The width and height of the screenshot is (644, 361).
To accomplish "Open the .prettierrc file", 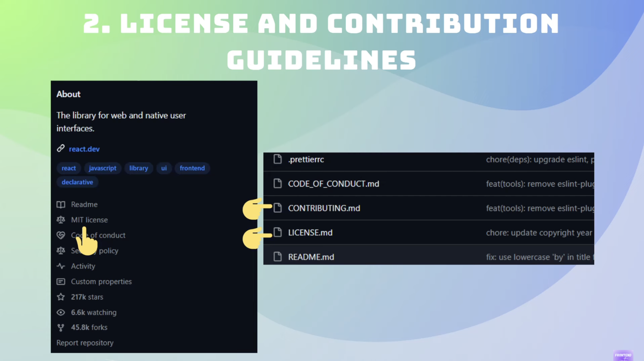I will click(306, 159).
